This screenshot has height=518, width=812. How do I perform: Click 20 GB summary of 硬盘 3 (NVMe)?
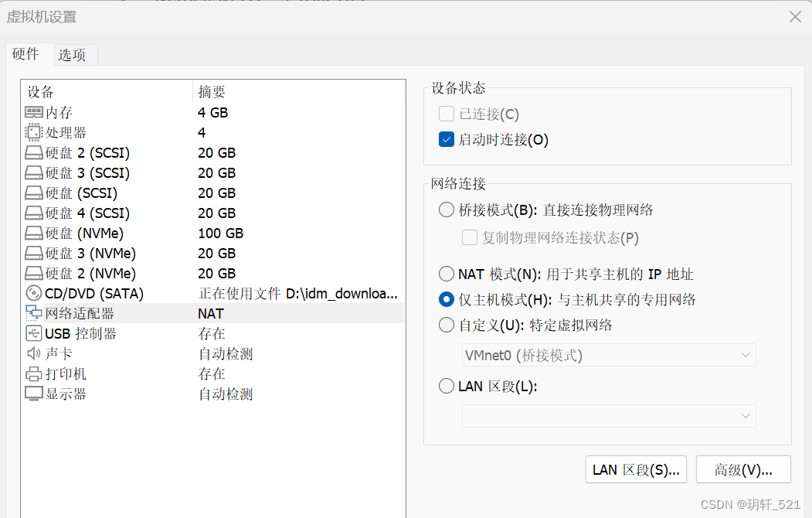pos(217,254)
